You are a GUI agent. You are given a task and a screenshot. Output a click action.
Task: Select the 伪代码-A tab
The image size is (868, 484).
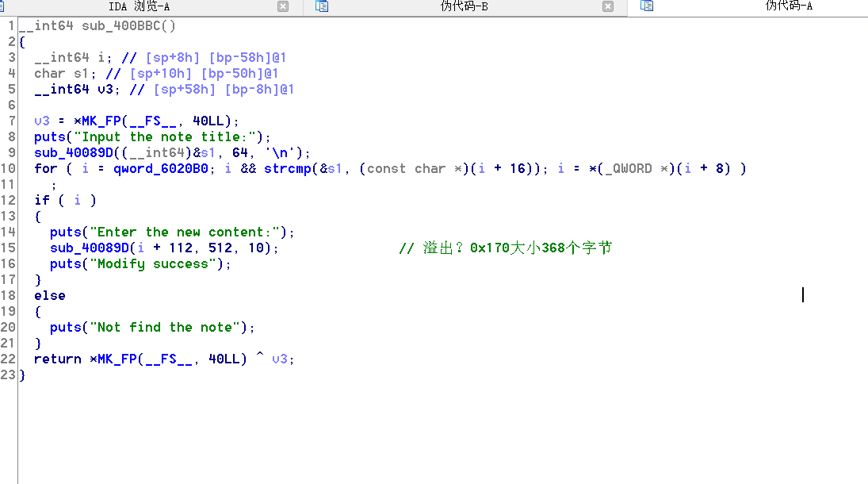(x=788, y=6)
